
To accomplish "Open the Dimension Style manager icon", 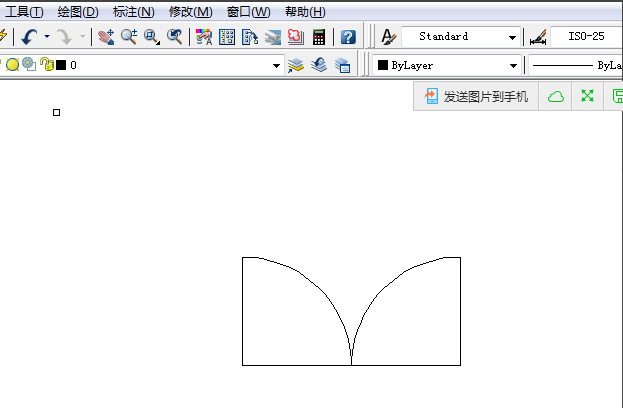I will coord(538,37).
